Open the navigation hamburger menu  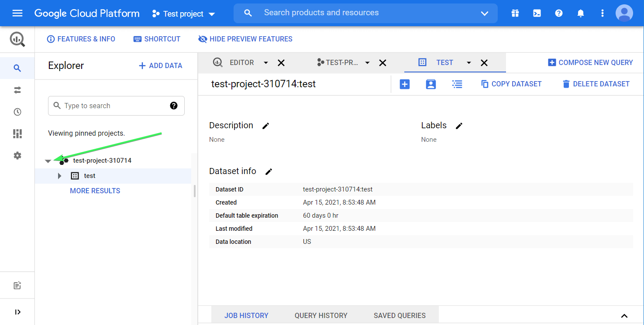(x=17, y=13)
